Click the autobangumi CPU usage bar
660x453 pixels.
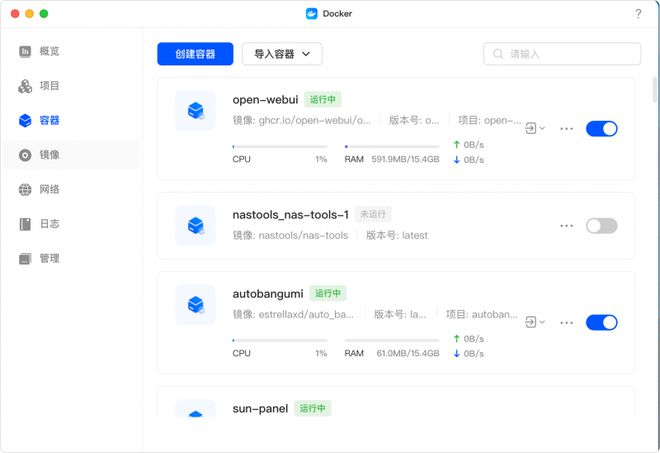279,340
